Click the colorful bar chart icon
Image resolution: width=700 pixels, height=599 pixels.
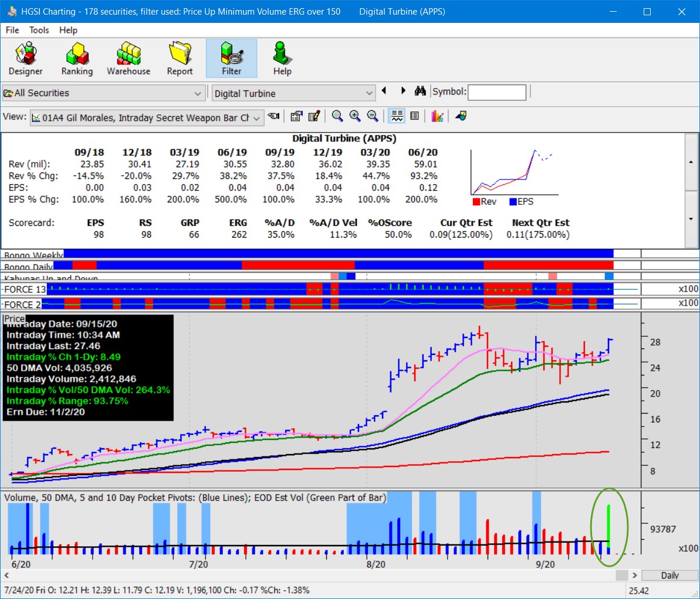pyautogui.click(x=437, y=117)
